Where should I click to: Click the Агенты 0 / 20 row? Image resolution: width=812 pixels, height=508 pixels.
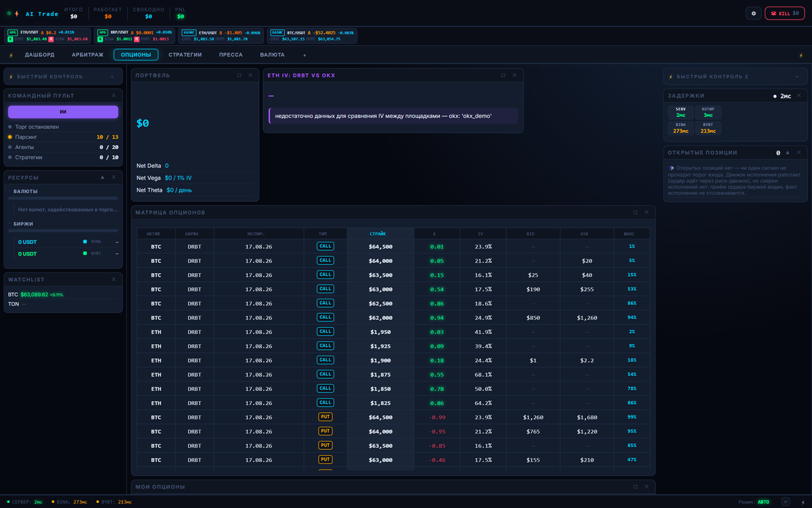[x=63, y=147]
